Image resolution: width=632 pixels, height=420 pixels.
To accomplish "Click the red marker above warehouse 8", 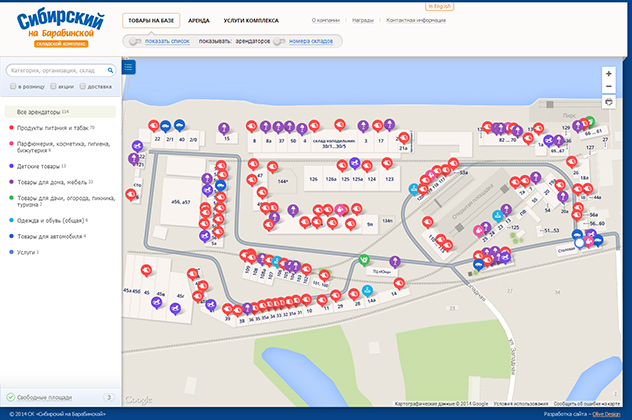I will click(x=252, y=126).
